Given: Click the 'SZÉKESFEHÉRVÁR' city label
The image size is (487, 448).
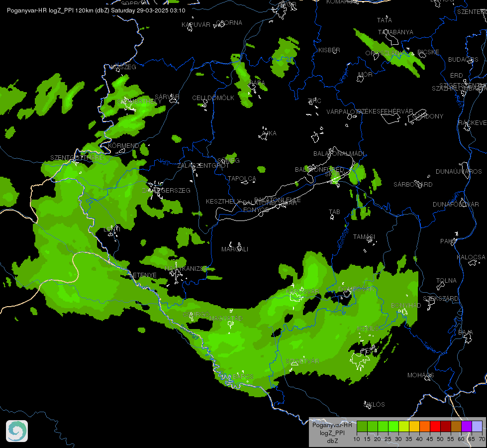Looking at the screenshot, I should point(385,112).
